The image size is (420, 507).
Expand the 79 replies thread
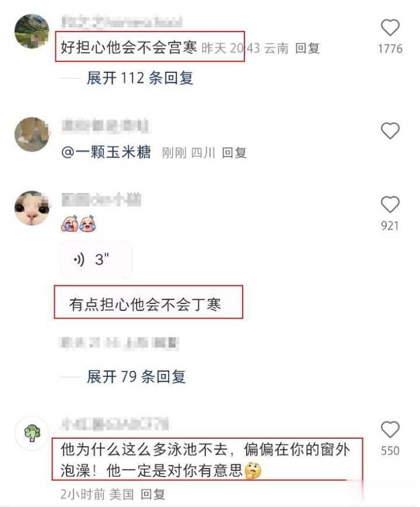[x=136, y=377]
